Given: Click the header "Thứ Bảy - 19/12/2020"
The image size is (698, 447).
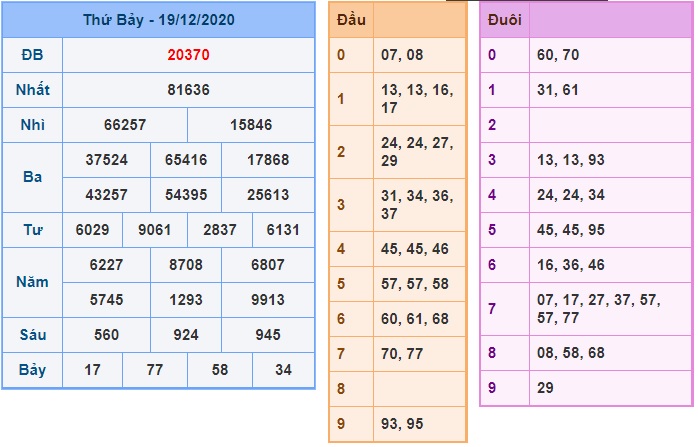Looking at the screenshot, I should pyautogui.click(x=158, y=20).
